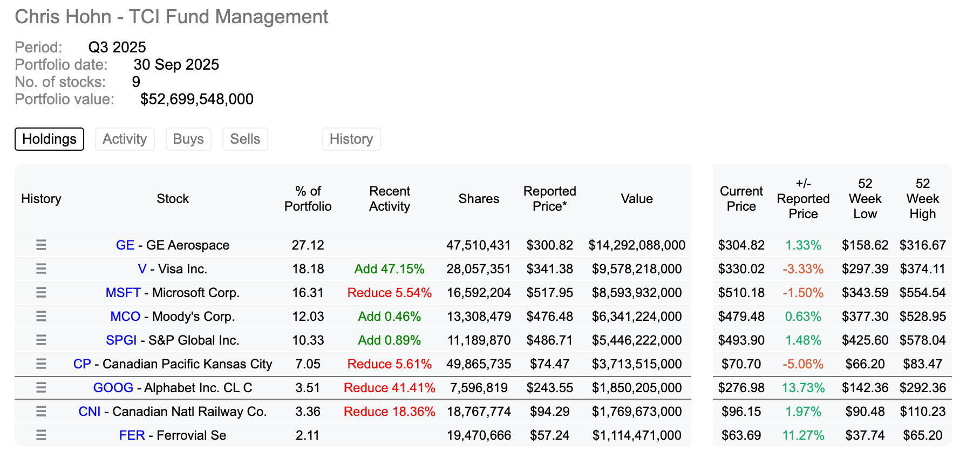Click history icon for Canadian Pacific Kansas City
The width and height of the screenshot is (980, 457).
(41, 364)
